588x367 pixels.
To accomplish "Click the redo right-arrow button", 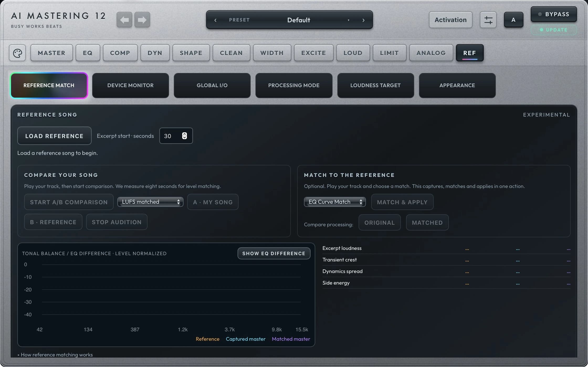I will click(142, 20).
